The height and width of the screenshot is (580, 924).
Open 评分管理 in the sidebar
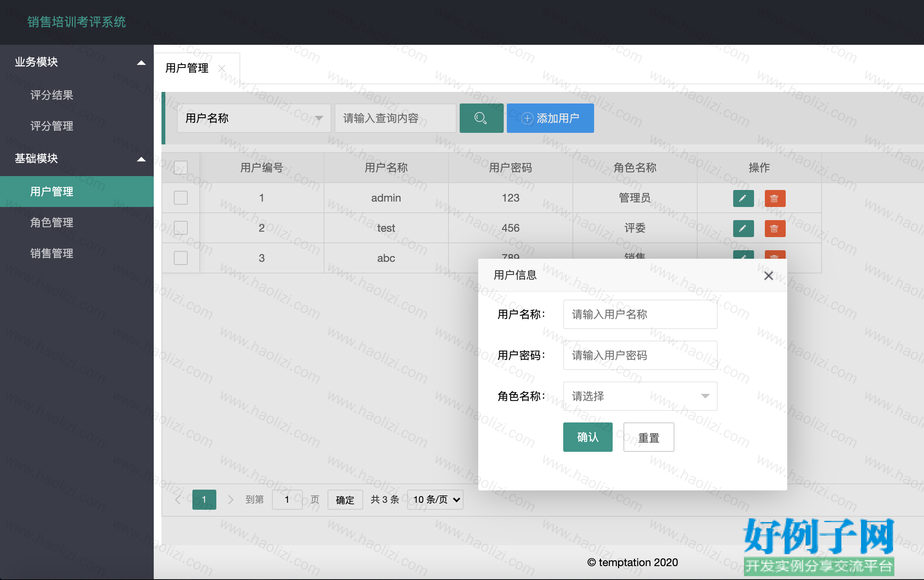(77, 126)
